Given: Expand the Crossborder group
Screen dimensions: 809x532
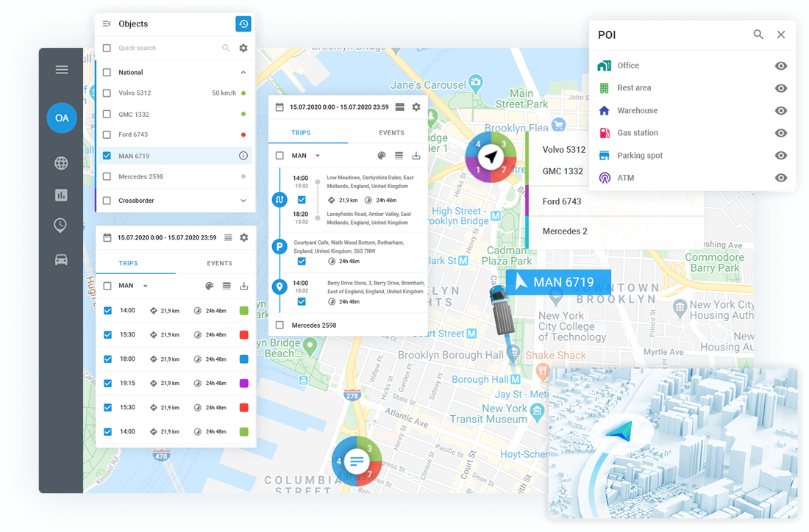Looking at the screenshot, I should point(243,201).
